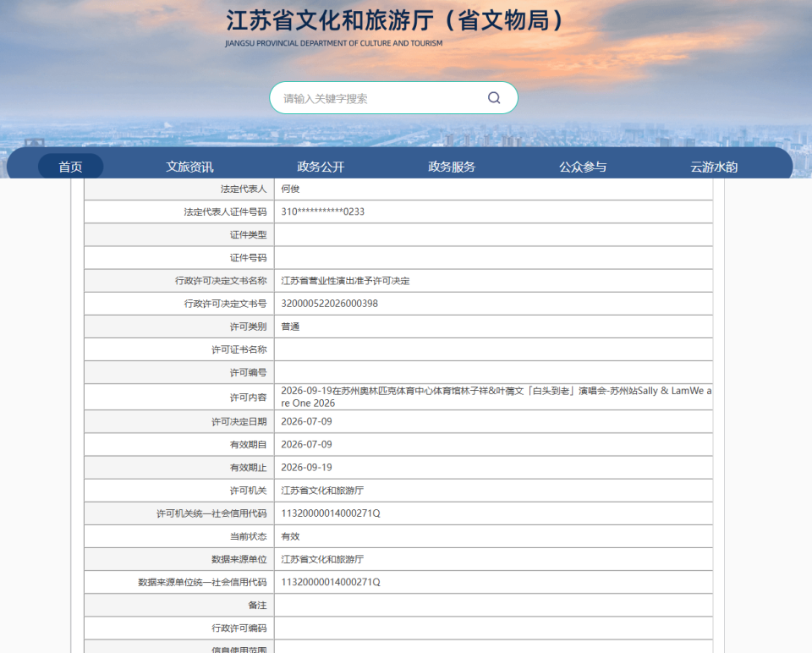Viewport: 812px width, 653px height.
Task: Click the 有效期止 date 2026-09-19
Action: pyautogui.click(x=306, y=468)
